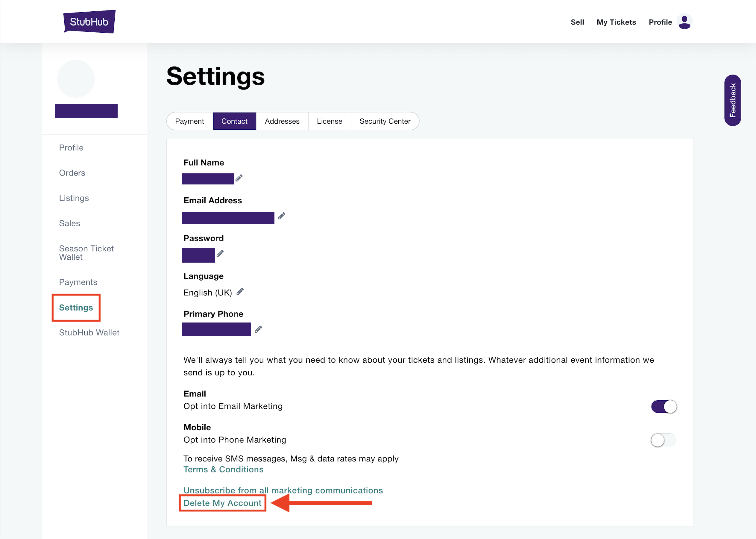Go to Payments in sidebar
756x539 pixels.
78,282
